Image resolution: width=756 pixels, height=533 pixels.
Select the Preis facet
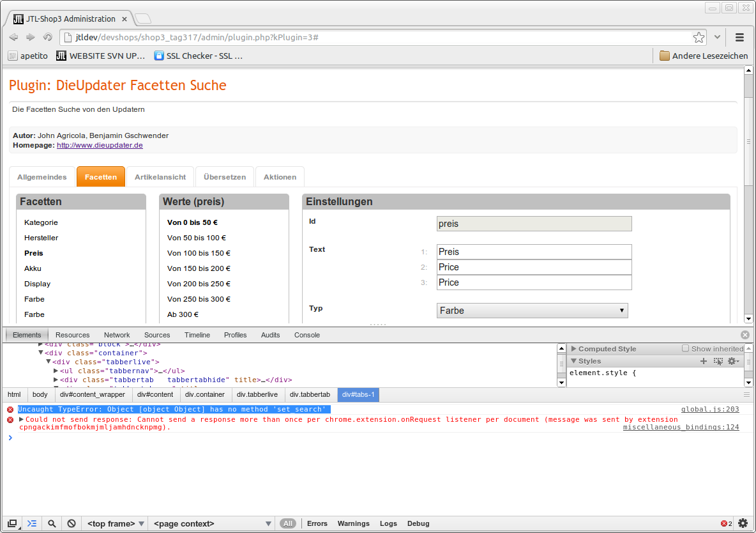pos(34,254)
